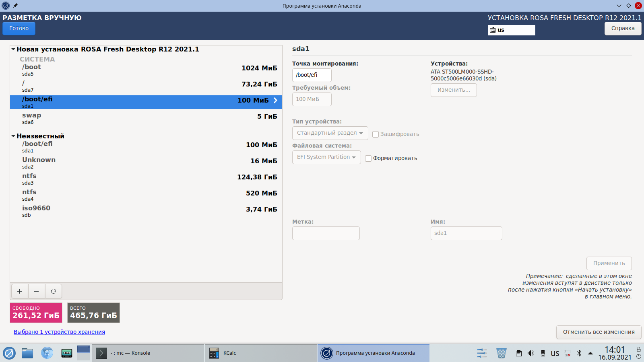Click the 'us' keyboard layout box in the installer header

tap(512, 30)
